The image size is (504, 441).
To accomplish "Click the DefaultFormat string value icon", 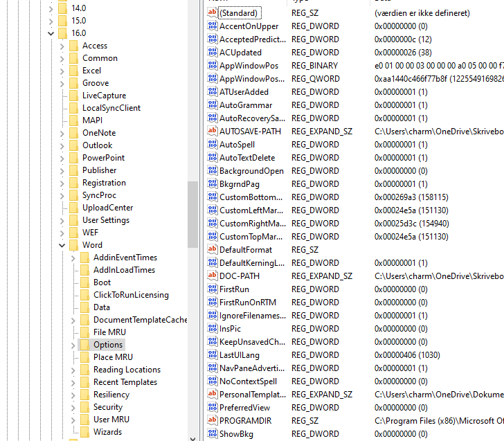I will [x=212, y=249].
